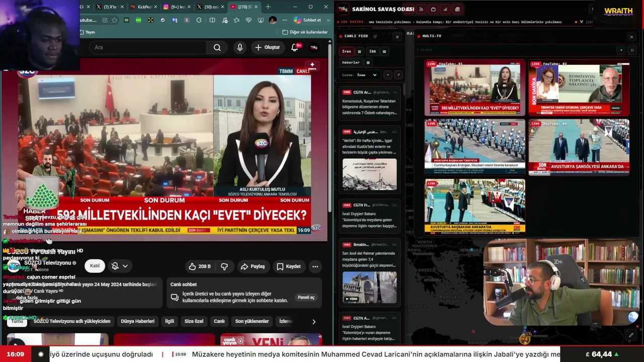Image resolution: width=644 pixels, height=362 pixels.
Task: Click the grid icon next to İran
Action: pyautogui.click(x=359, y=51)
